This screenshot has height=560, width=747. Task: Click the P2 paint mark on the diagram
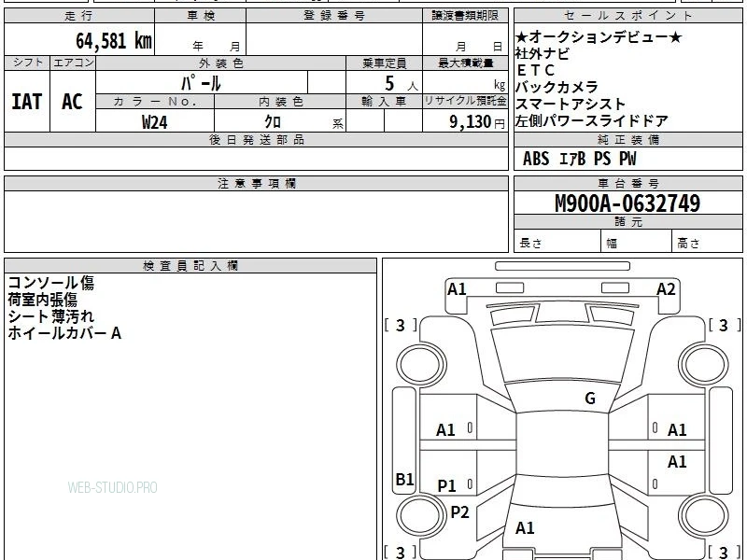(x=459, y=511)
